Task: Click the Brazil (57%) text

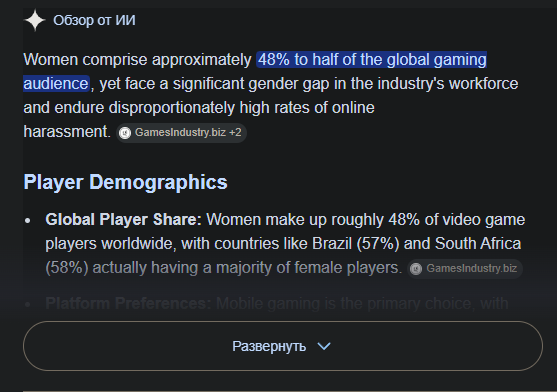Action: click(356, 244)
